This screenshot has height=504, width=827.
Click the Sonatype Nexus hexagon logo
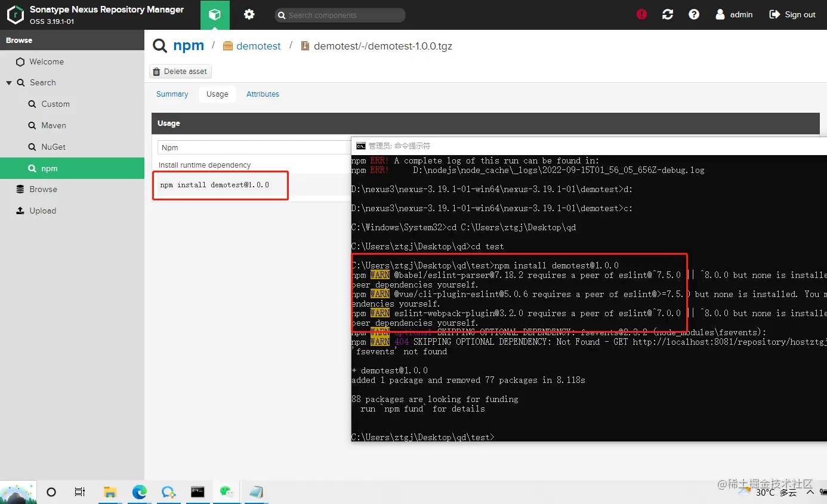click(15, 15)
